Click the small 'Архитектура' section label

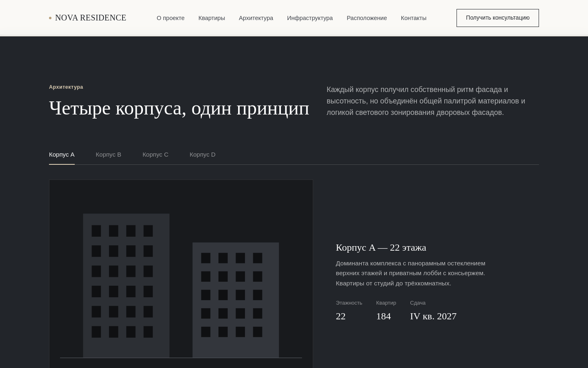pyautogui.click(x=66, y=87)
